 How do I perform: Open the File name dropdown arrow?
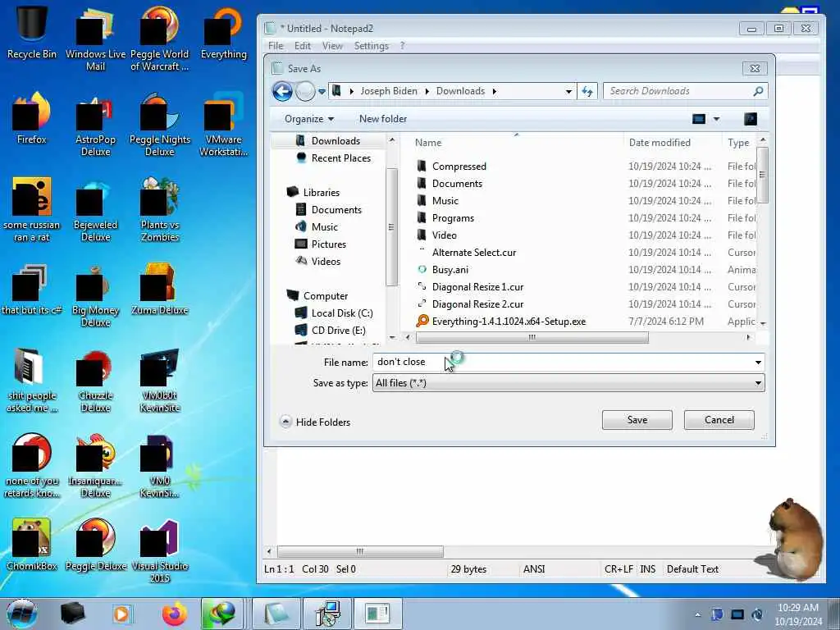(x=758, y=363)
